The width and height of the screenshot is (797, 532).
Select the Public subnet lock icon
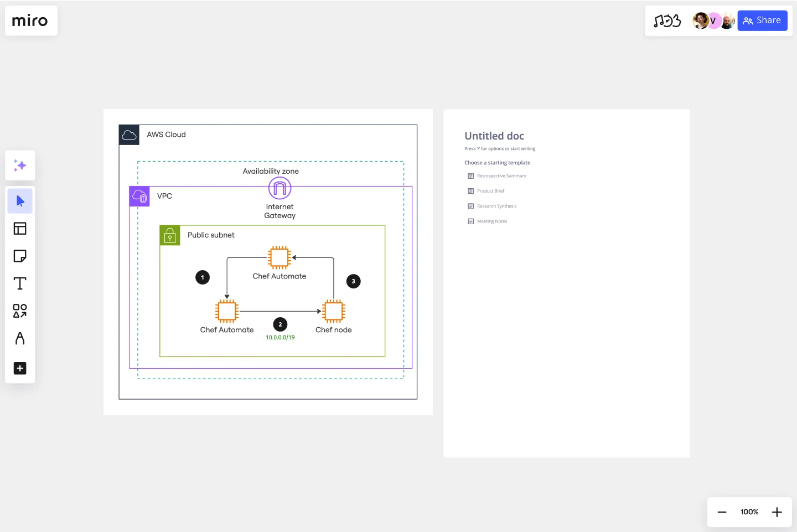coord(170,235)
